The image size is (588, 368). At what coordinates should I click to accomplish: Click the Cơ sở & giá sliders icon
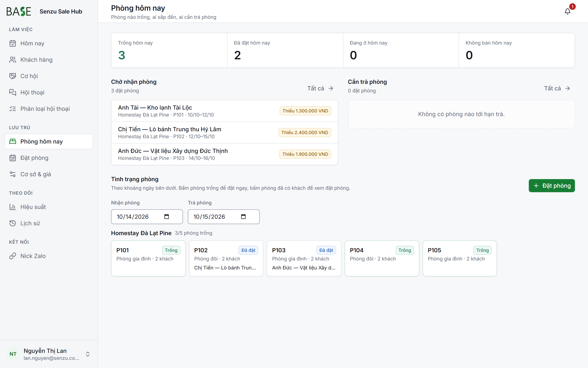[13, 174]
